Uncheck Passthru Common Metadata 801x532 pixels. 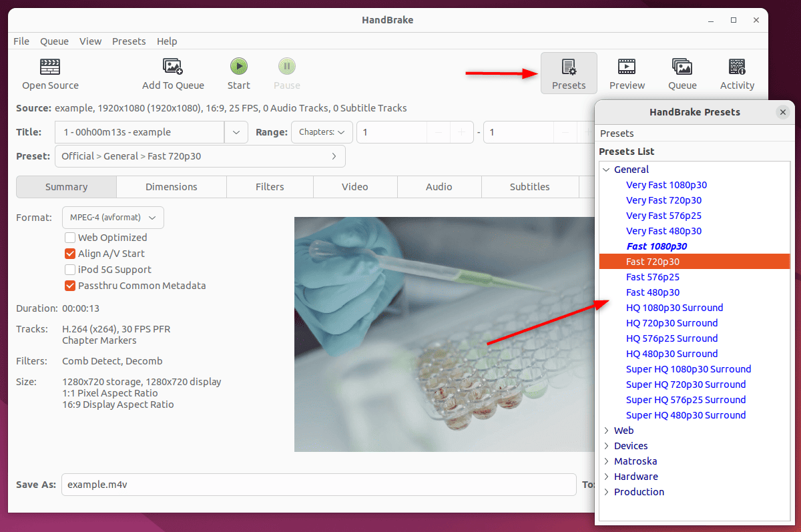[x=69, y=285]
